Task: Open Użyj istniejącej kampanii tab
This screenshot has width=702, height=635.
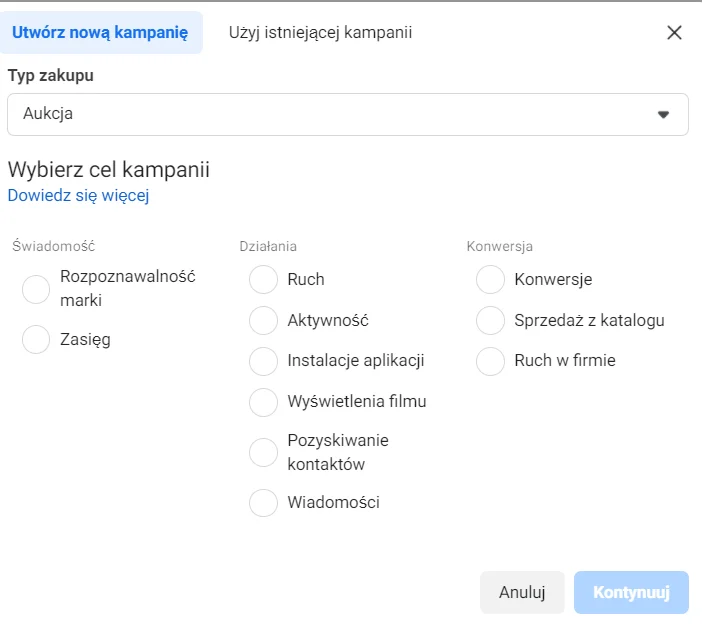Action: pyautogui.click(x=320, y=32)
